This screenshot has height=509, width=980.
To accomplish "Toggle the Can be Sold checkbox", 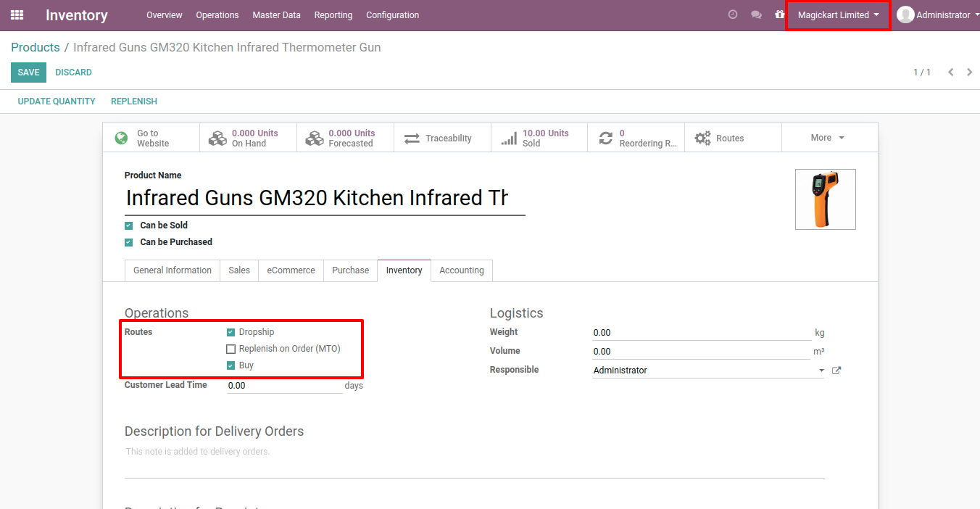I will pos(129,225).
